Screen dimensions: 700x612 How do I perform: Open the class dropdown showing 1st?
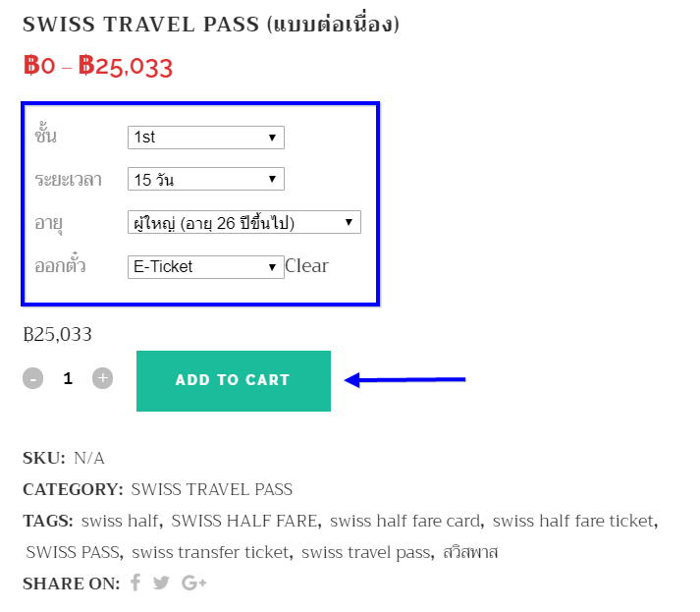[x=206, y=138]
